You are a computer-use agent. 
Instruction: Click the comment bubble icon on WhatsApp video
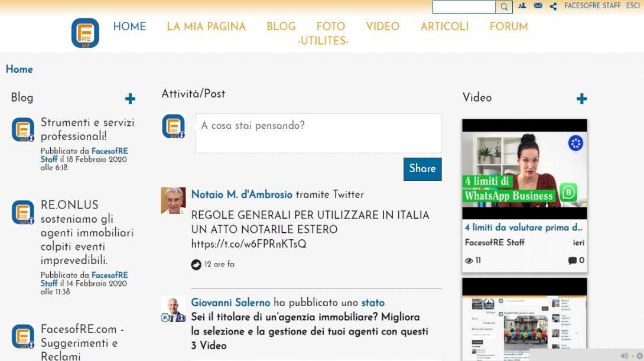(572, 261)
